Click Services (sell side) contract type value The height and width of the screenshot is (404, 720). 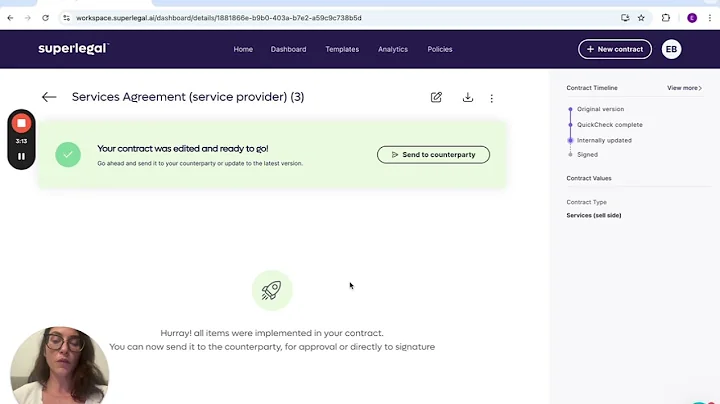click(x=593, y=215)
